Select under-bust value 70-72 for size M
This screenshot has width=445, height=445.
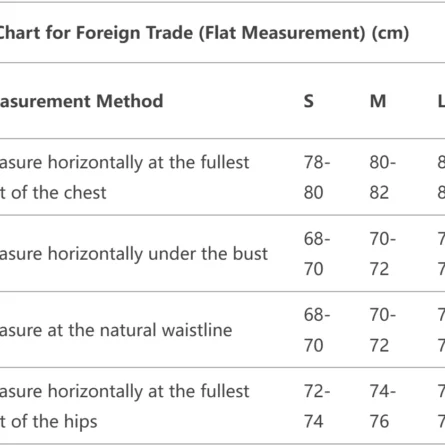[383, 254]
